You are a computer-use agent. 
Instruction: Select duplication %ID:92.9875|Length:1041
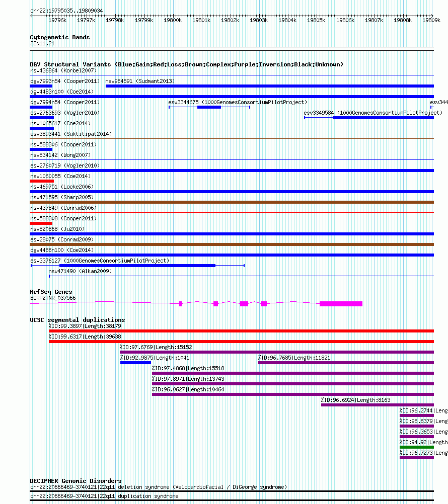click(155, 358)
